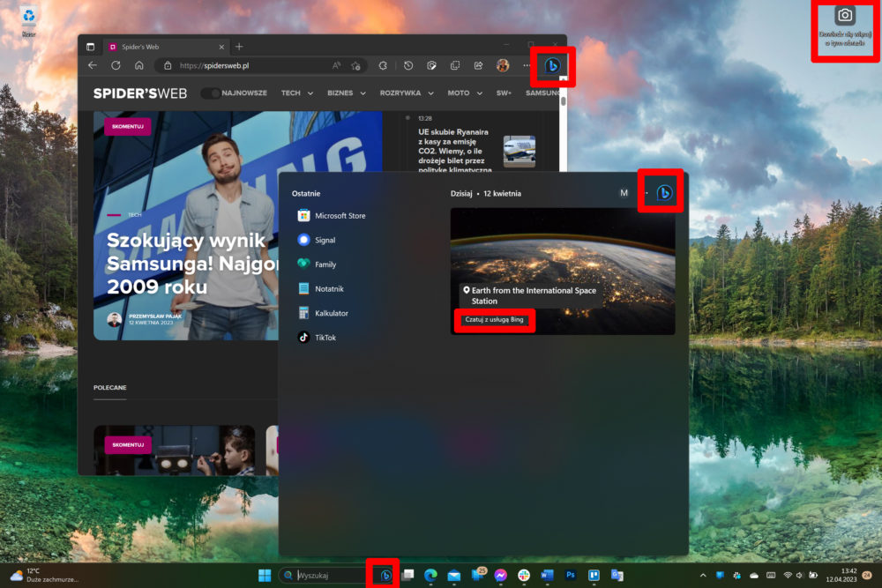Open the volume control in system tray
Viewport: 882px width, 588px height.
[799, 575]
